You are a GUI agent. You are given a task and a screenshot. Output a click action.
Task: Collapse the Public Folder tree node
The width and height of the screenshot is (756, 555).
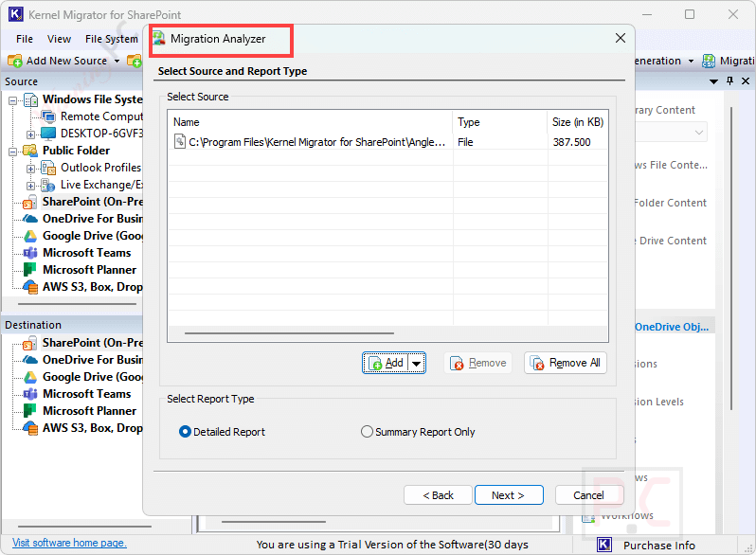pyautogui.click(x=13, y=152)
